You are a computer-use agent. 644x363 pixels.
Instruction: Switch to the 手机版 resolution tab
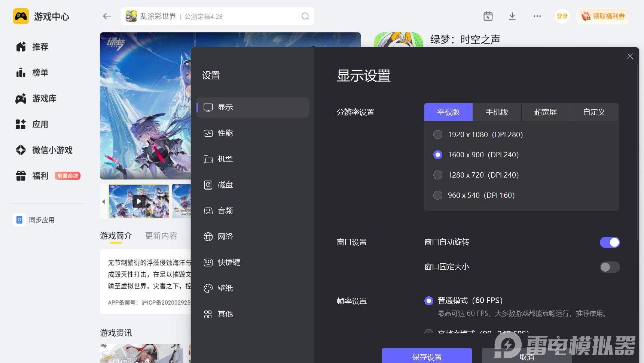497,112
